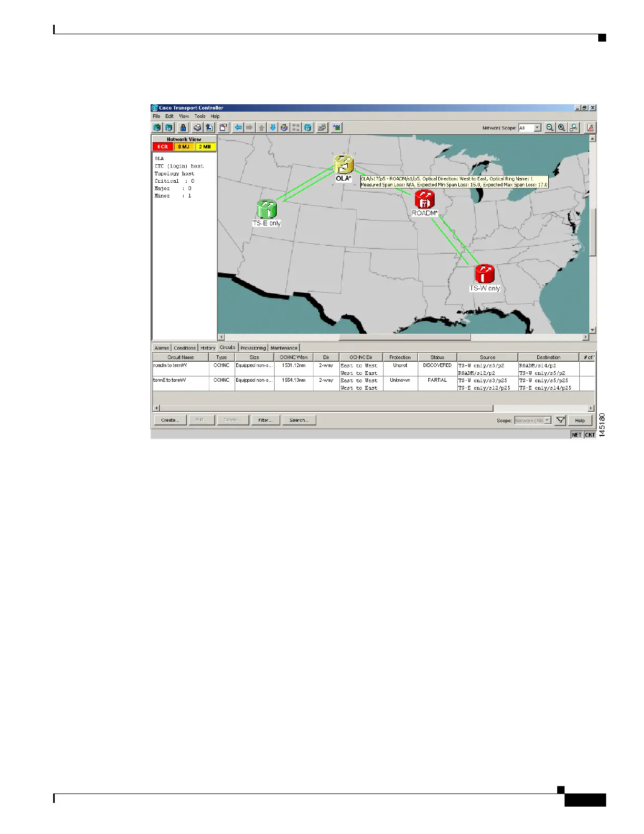Screen dimensions: 644x834
Task: Click the Filter... button
Action: point(265,420)
